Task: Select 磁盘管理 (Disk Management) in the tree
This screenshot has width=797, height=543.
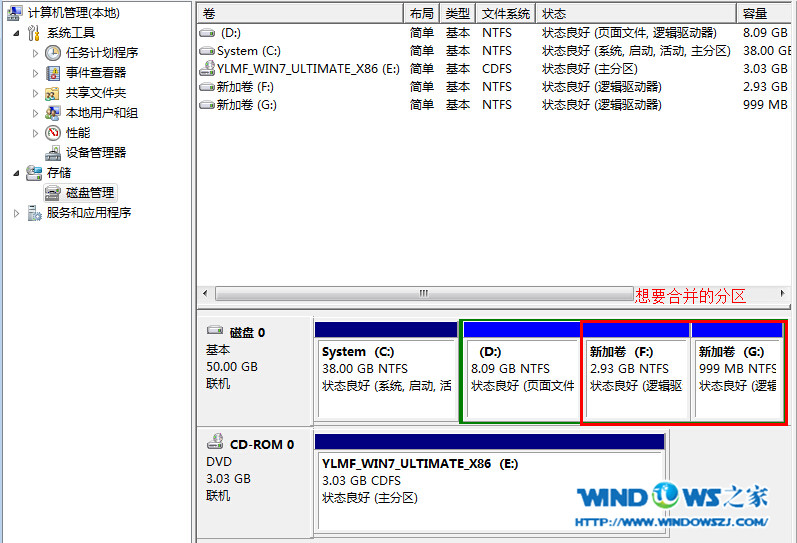Action: (x=90, y=193)
